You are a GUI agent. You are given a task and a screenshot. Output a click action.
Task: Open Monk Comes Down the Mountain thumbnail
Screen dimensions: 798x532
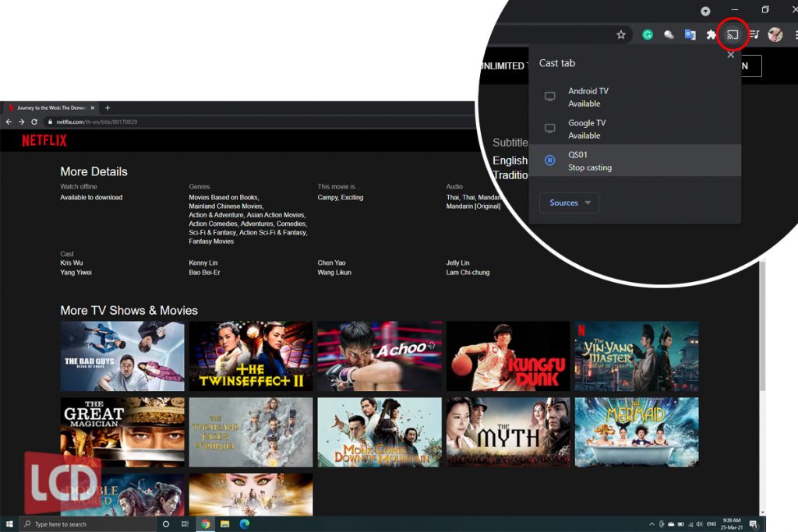tap(380, 432)
